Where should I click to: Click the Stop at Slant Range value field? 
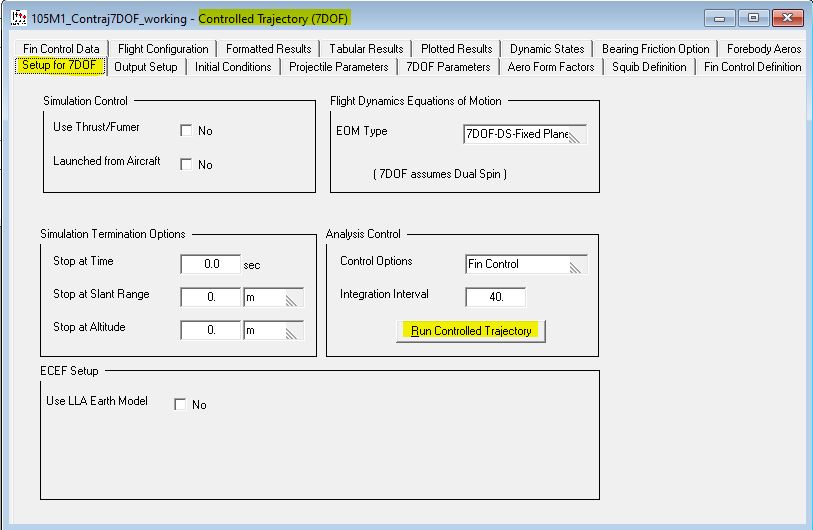click(x=210, y=298)
